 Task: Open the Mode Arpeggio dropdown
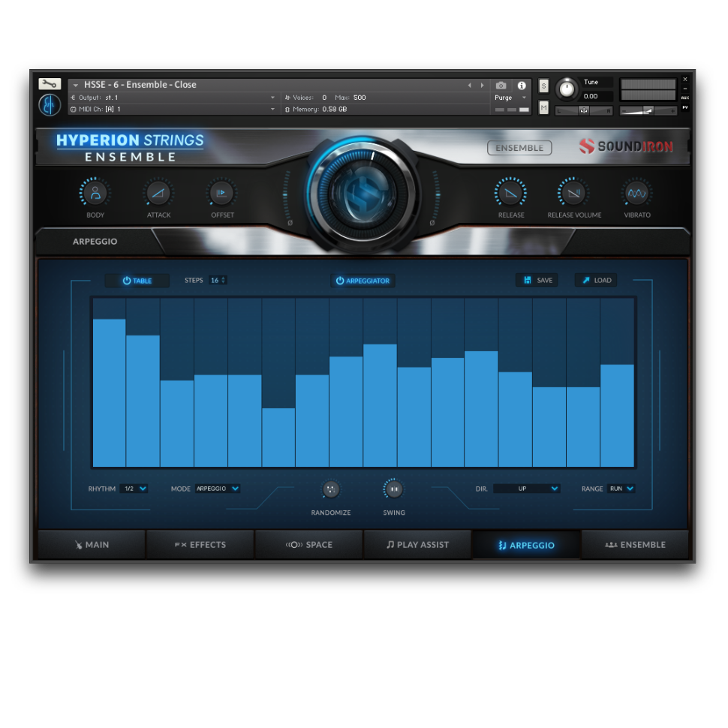[218, 489]
